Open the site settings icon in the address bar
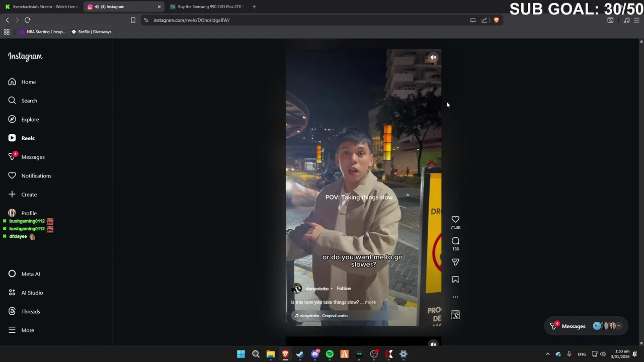 [146, 20]
